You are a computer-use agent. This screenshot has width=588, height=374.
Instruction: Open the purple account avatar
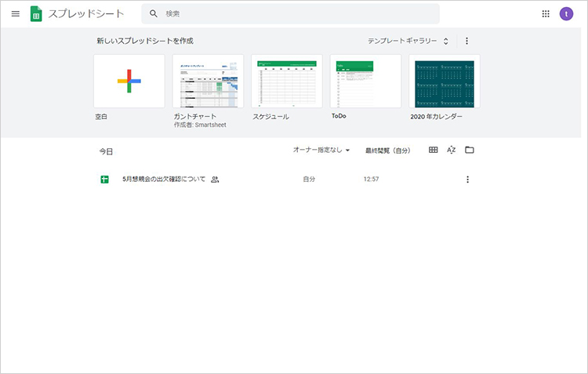(x=566, y=14)
